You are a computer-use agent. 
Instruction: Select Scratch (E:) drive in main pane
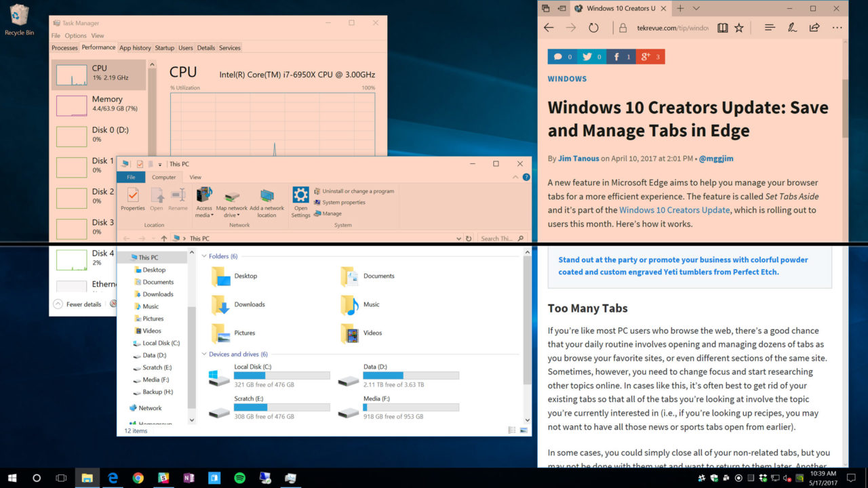[x=268, y=408]
